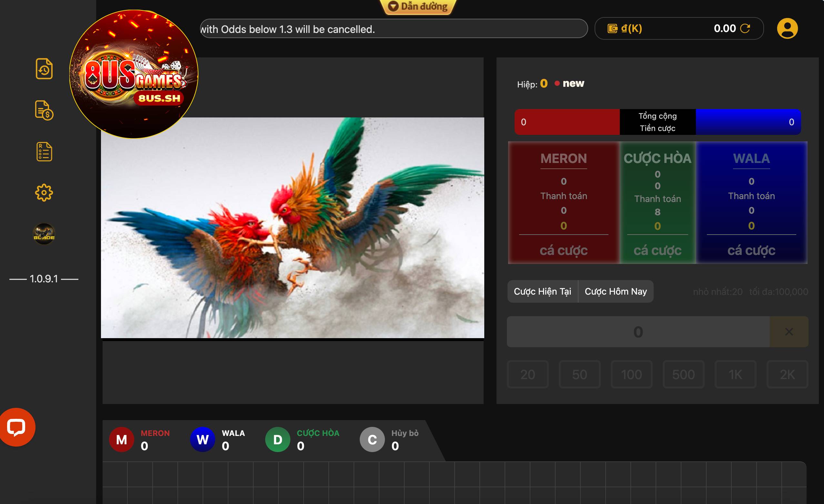
Task: Open the user profile avatar icon
Action: click(x=787, y=28)
